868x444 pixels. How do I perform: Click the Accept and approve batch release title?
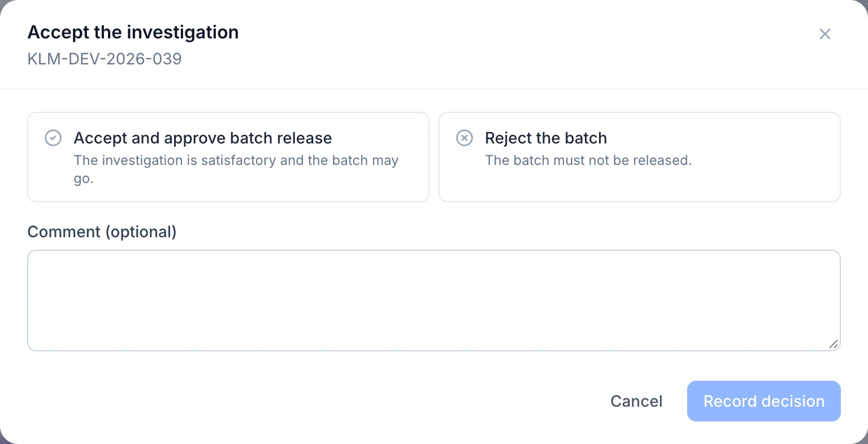203,138
